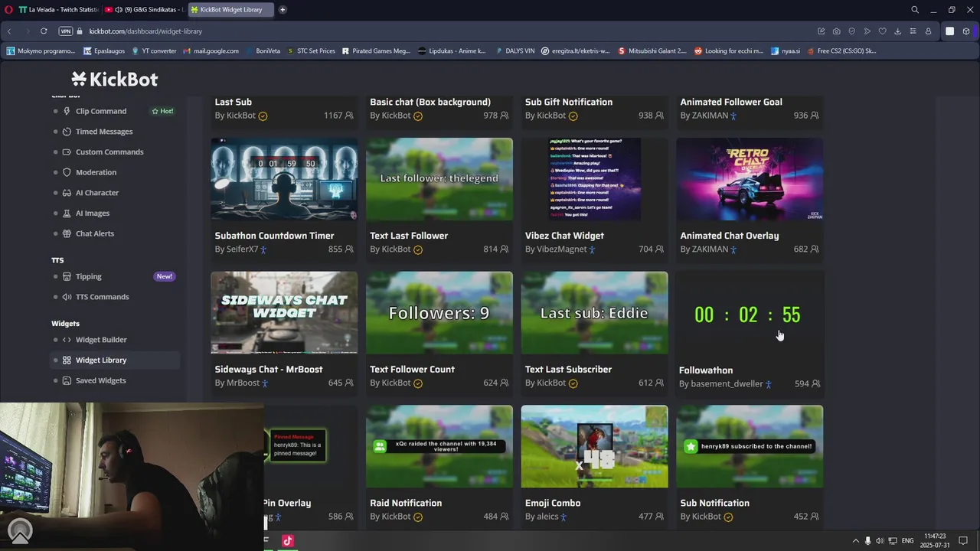This screenshot has width=980, height=551.
Task: Open Text Last Subscriber thumbnail
Action: point(594,312)
